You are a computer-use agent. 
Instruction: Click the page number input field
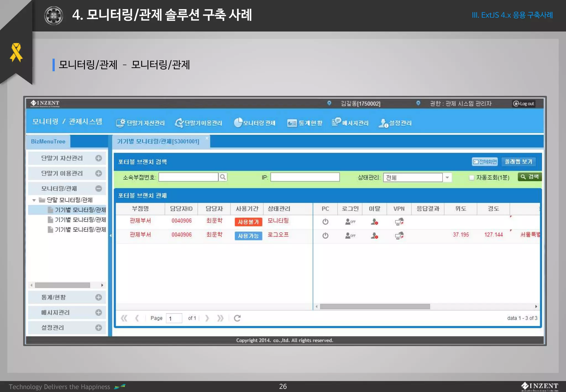tap(174, 318)
